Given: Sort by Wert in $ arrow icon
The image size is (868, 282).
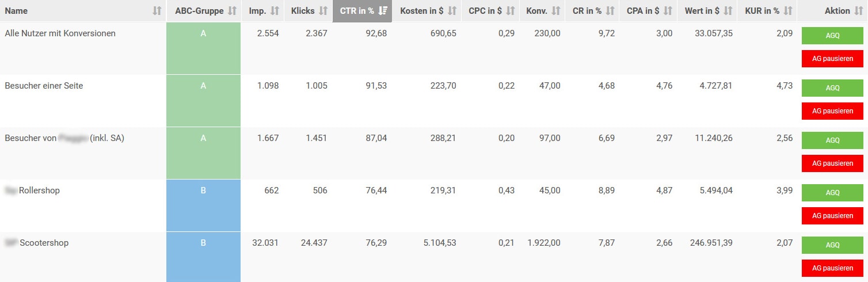Looking at the screenshot, I should 728,11.
